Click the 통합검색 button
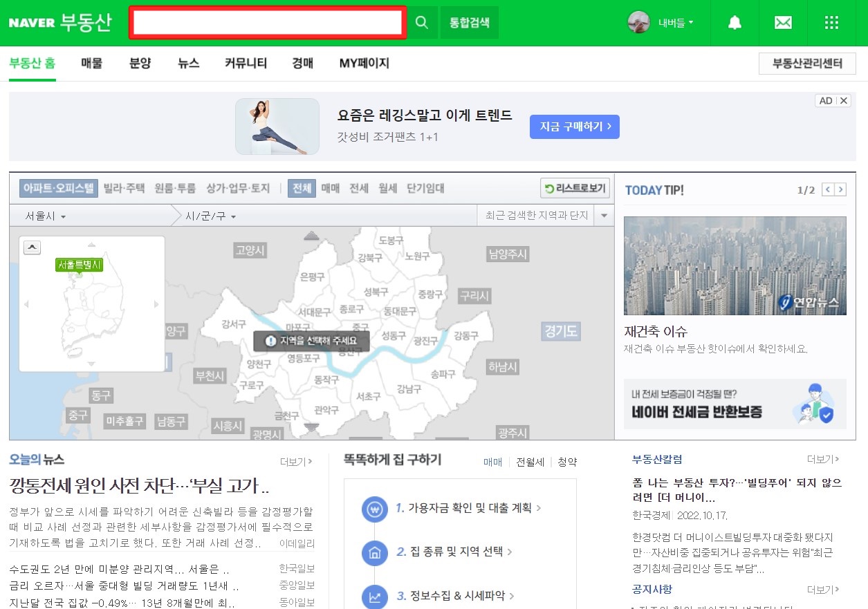This screenshot has width=868, height=609. coord(470,22)
